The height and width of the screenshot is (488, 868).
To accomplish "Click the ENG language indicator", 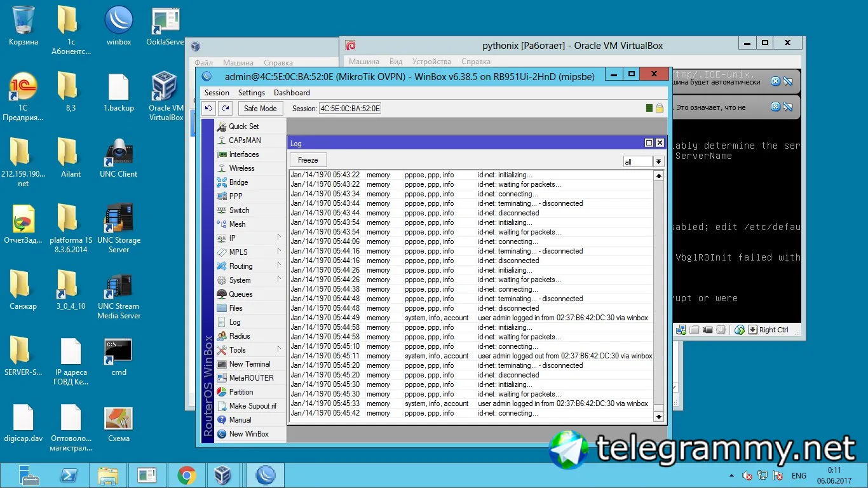I will 799,475.
